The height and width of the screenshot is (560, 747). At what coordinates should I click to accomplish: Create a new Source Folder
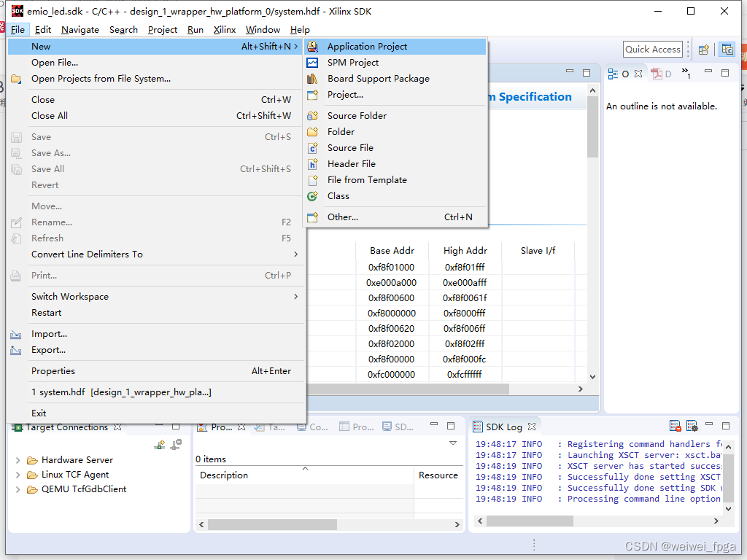(x=395, y=116)
